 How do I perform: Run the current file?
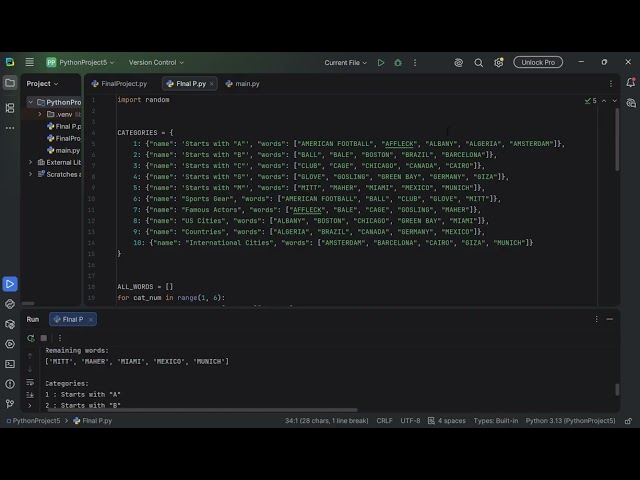(381, 62)
